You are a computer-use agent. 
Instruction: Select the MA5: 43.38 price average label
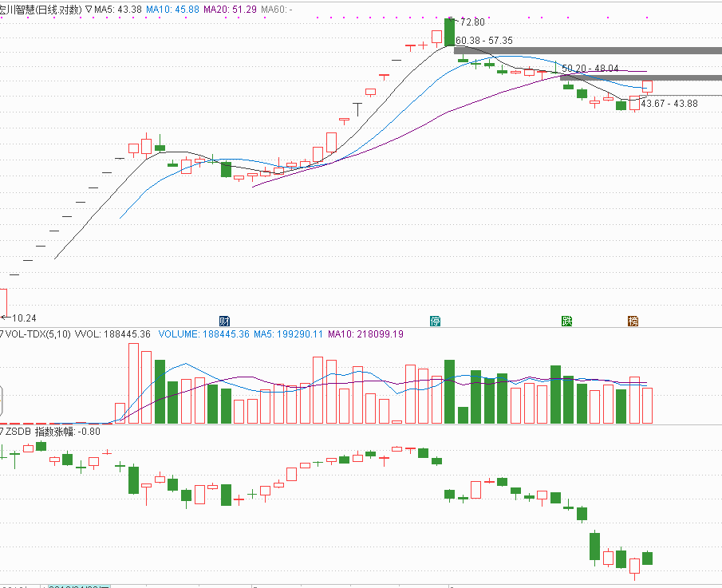pos(118,10)
